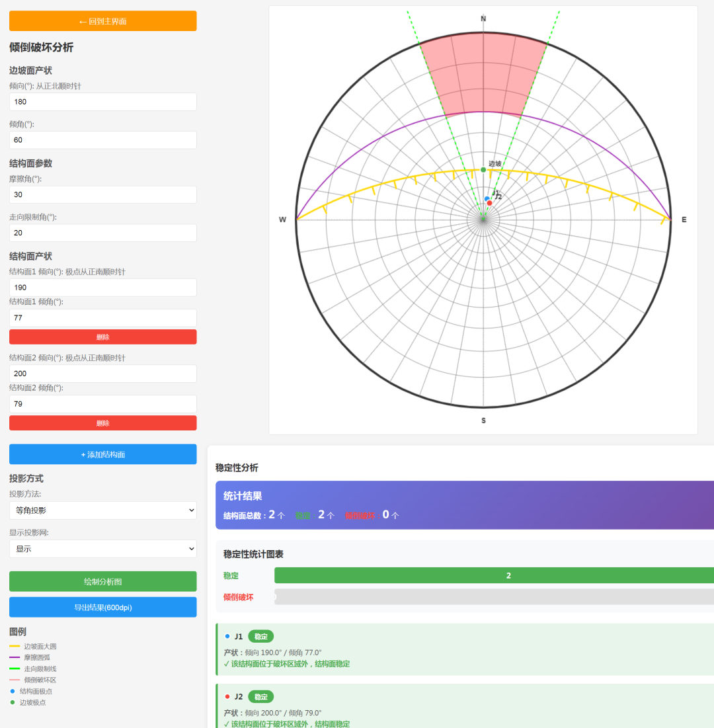Click the green 绘制分析图 button
This screenshot has width=714, height=728.
(x=103, y=581)
